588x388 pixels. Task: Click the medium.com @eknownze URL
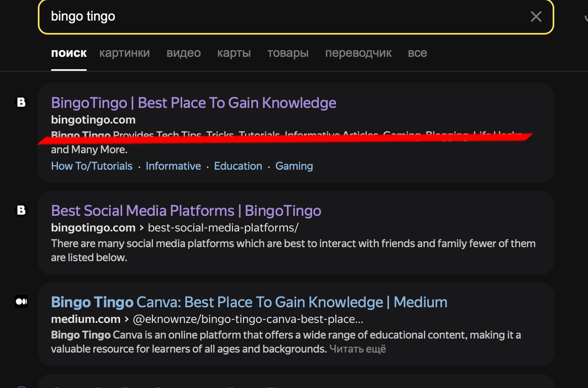pyautogui.click(x=207, y=319)
